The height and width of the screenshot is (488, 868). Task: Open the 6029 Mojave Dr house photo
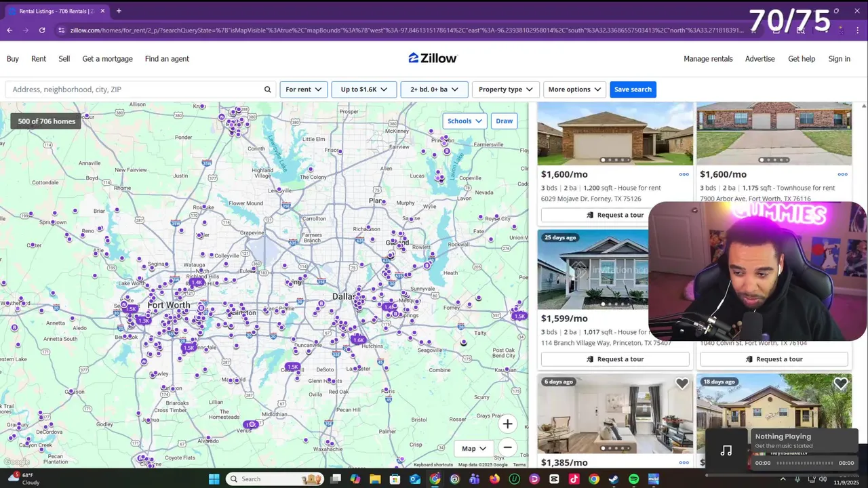[615, 134]
